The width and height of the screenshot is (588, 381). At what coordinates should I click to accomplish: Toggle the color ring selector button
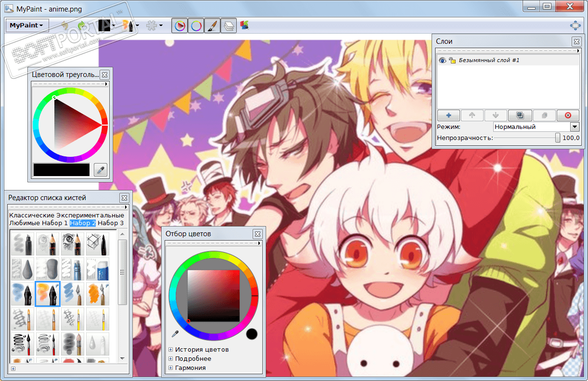(196, 25)
